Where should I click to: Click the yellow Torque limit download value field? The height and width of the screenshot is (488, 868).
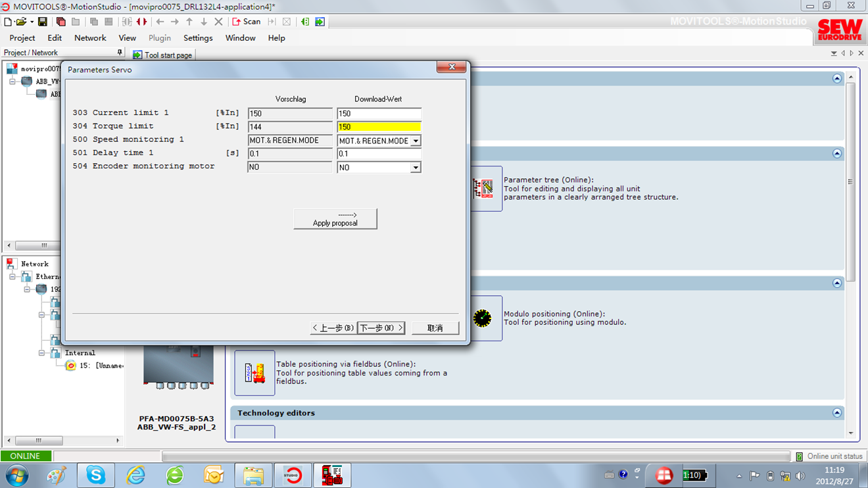(379, 127)
